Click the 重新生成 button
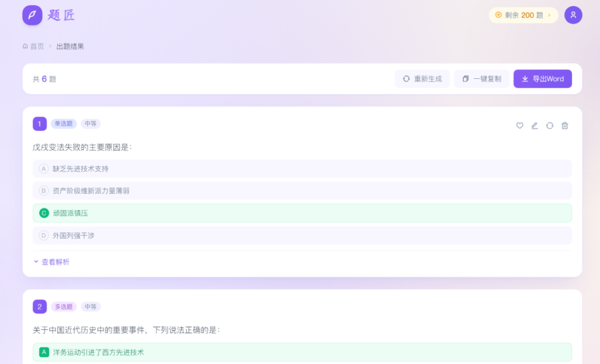This screenshot has height=364, width=600. tap(422, 79)
